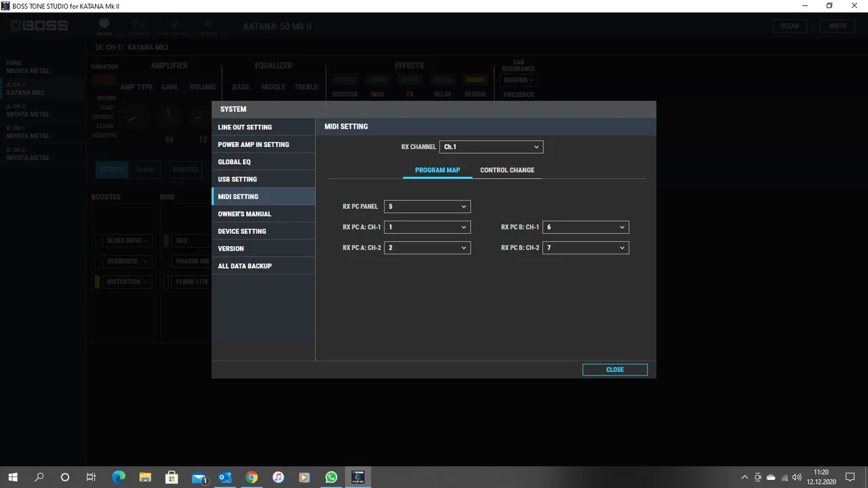The image size is (868, 488).
Task: Open the RX PC Panel dropdown
Action: click(x=427, y=207)
